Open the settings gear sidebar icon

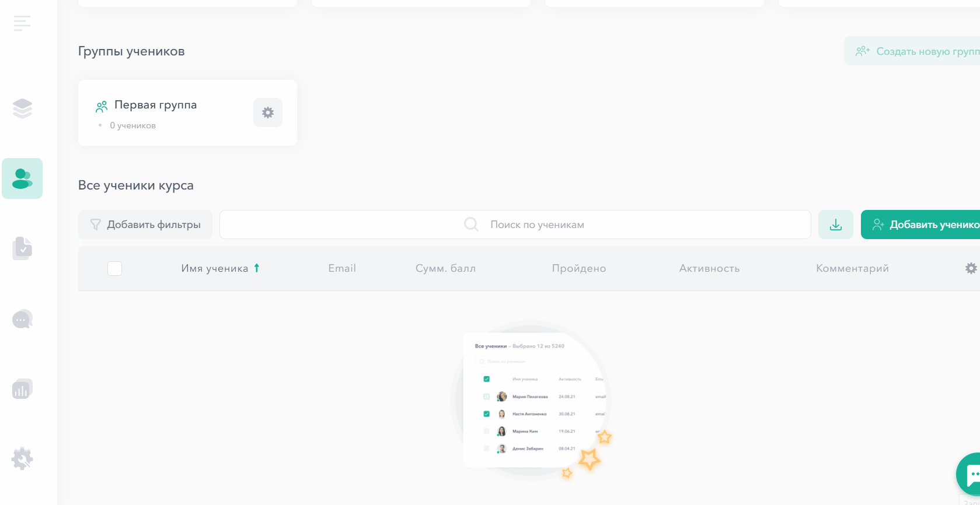click(x=22, y=459)
